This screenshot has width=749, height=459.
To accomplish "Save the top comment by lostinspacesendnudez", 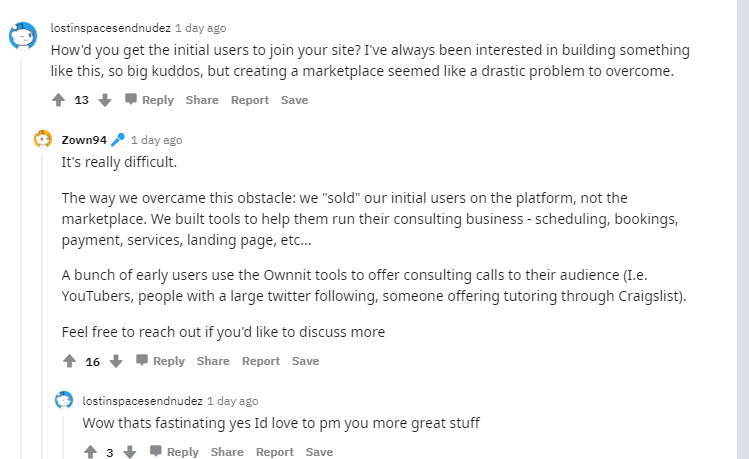I will point(294,100).
